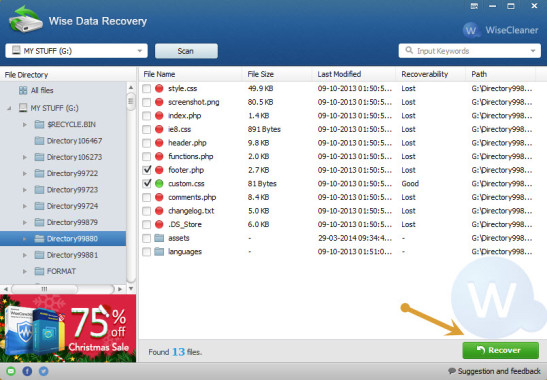
Task: Click the tree scroll-right arrow
Action: [120, 289]
